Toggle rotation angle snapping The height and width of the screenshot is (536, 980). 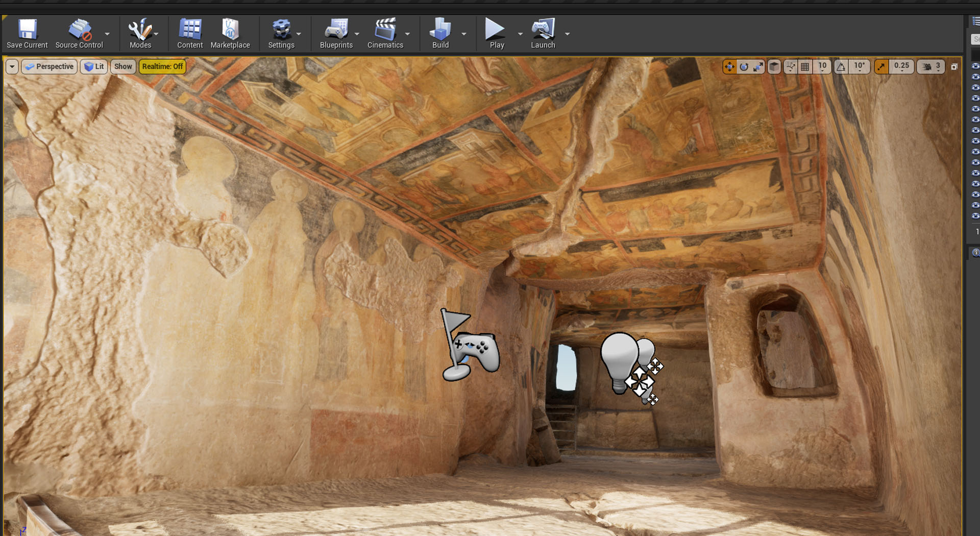tap(841, 67)
